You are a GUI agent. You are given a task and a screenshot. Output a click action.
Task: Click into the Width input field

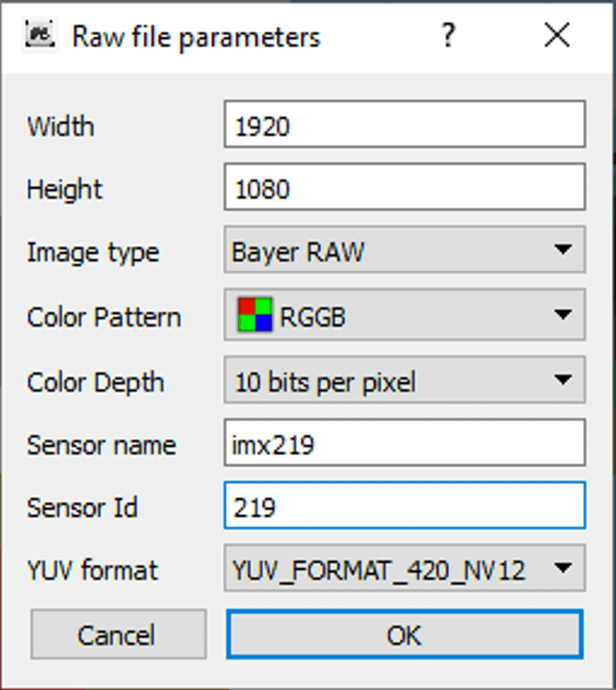(x=404, y=125)
